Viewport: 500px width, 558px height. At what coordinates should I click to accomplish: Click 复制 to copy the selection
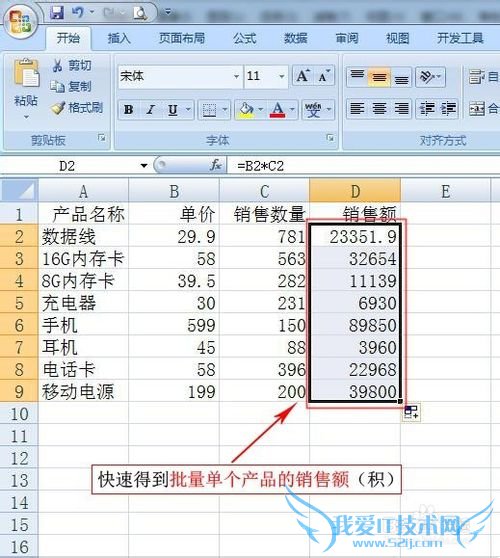[71, 86]
